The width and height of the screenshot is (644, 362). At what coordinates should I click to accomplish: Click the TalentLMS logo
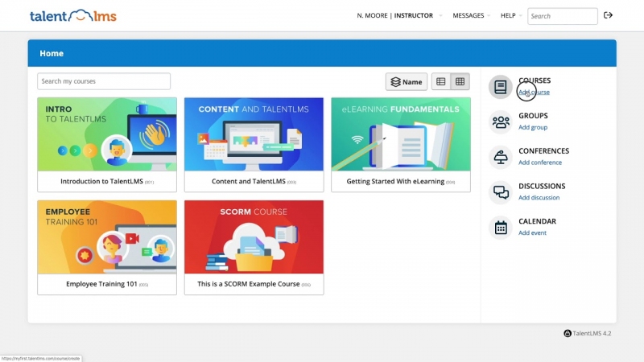73,16
